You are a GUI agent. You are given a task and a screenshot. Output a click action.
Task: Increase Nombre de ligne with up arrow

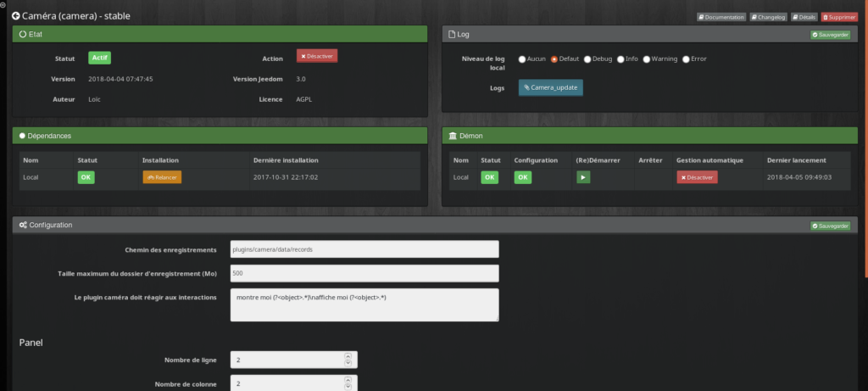348,357
